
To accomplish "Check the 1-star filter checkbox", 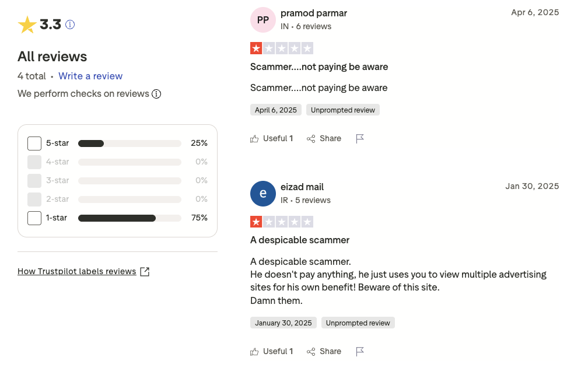I will 34,218.
